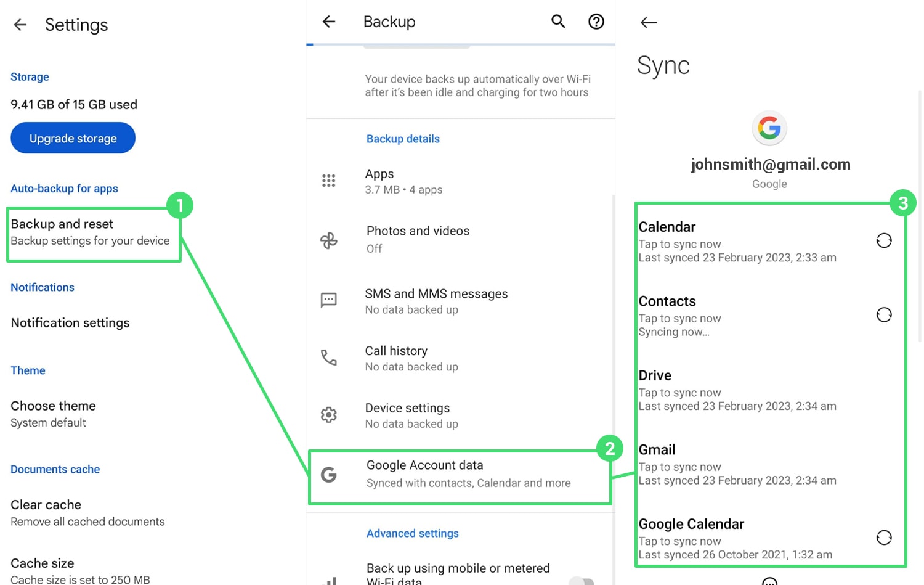Tap the sync icon next to Calendar
Viewport: 924px width, 585px height.
pos(884,241)
